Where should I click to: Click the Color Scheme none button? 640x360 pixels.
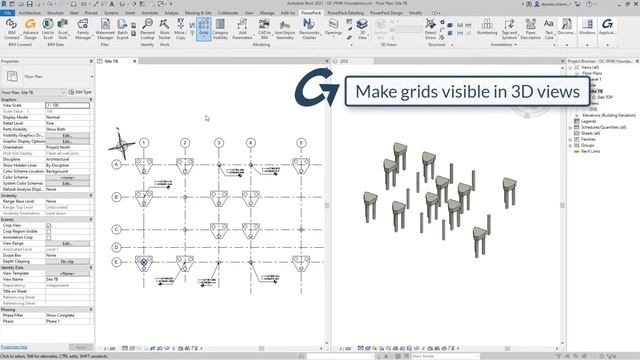click(x=67, y=178)
